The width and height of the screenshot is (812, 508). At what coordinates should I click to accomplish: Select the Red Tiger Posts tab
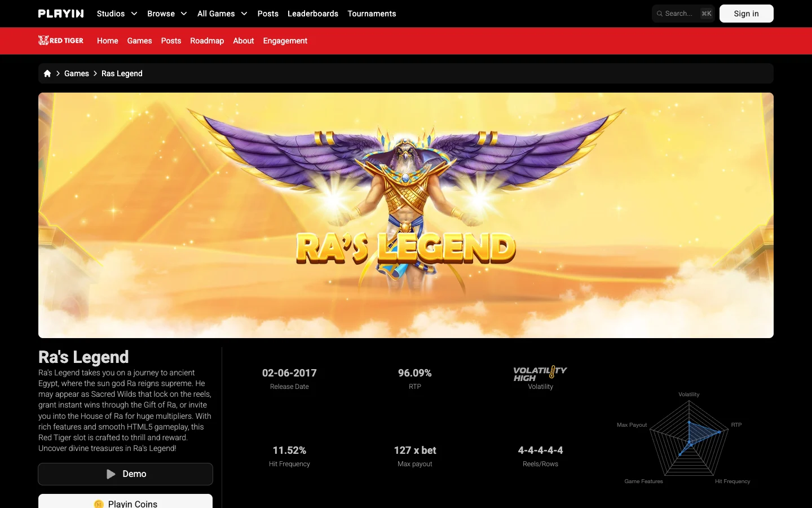[171, 41]
